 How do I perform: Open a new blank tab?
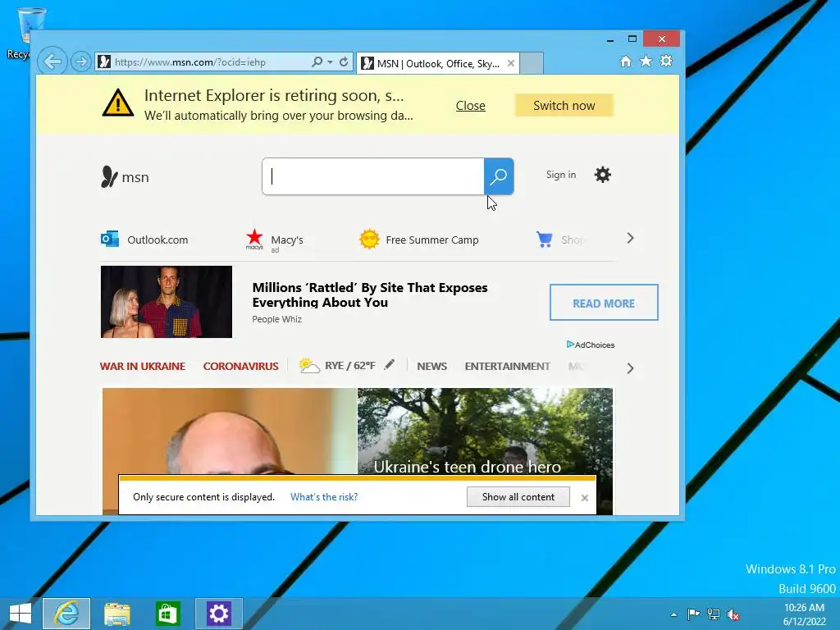click(532, 62)
